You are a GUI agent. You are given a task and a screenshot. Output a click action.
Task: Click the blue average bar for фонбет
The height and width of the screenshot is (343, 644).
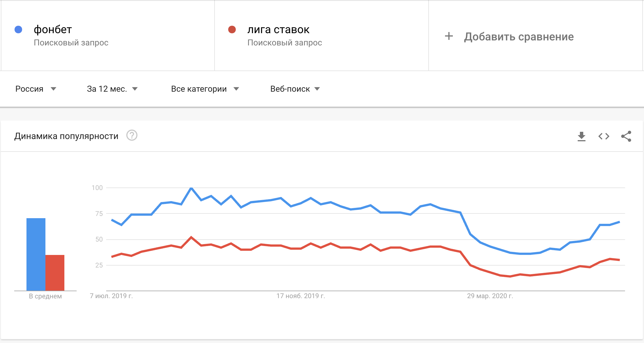click(x=36, y=254)
